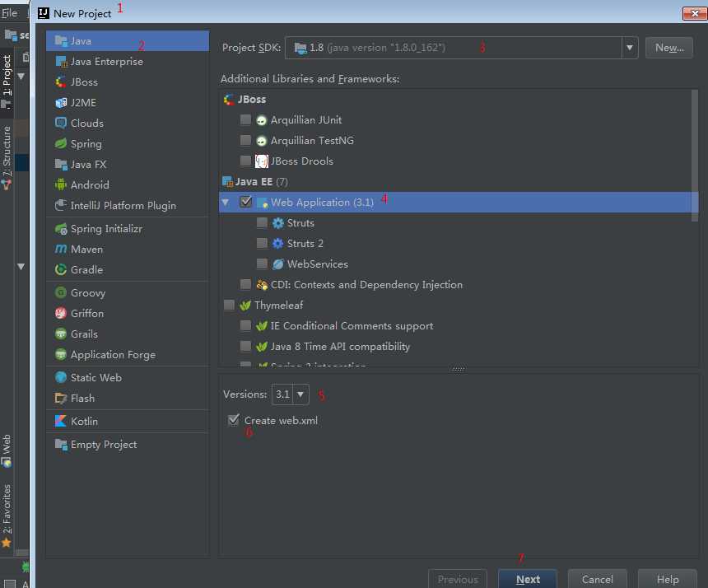Choose Spring Initializr generator

pos(128,229)
